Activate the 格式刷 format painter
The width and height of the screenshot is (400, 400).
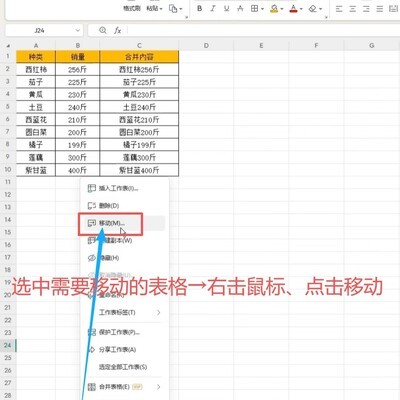(x=132, y=9)
